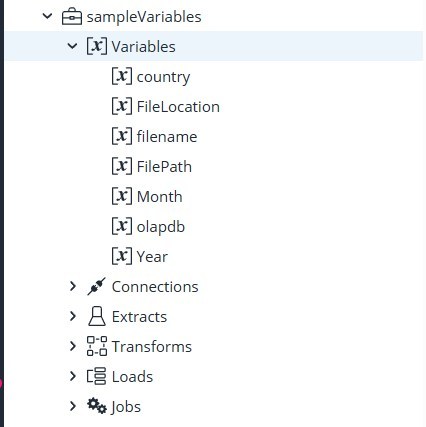Viewport: 426px width, 427px height.
Task: Click the Variables group bracket-x icon
Action: (97, 46)
